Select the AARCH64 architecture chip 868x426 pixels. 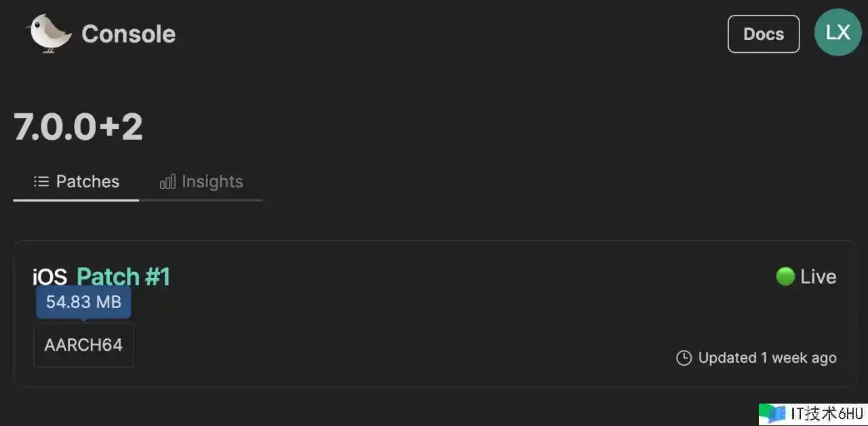(x=83, y=345)
